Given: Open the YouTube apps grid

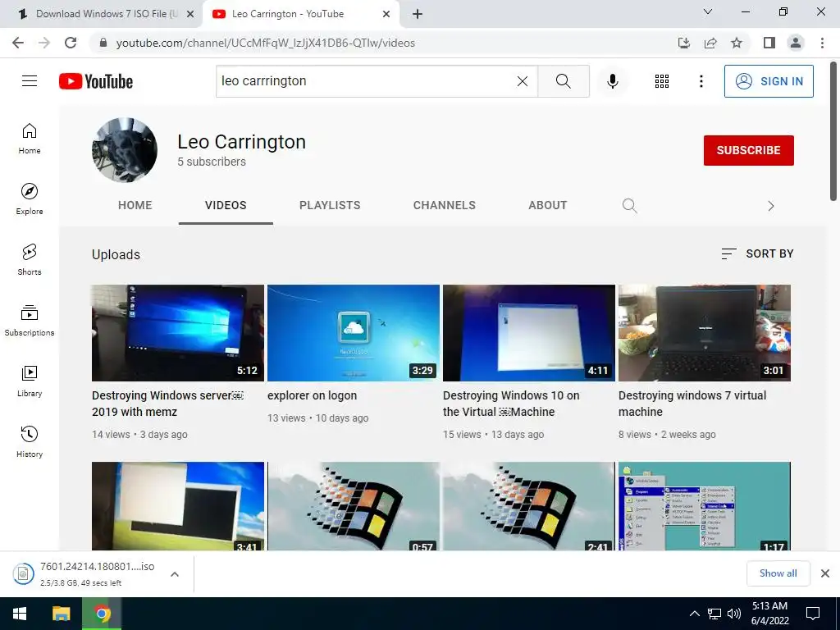Looking at the screenshot, I should pyautogui.click(x=662, y=81).
